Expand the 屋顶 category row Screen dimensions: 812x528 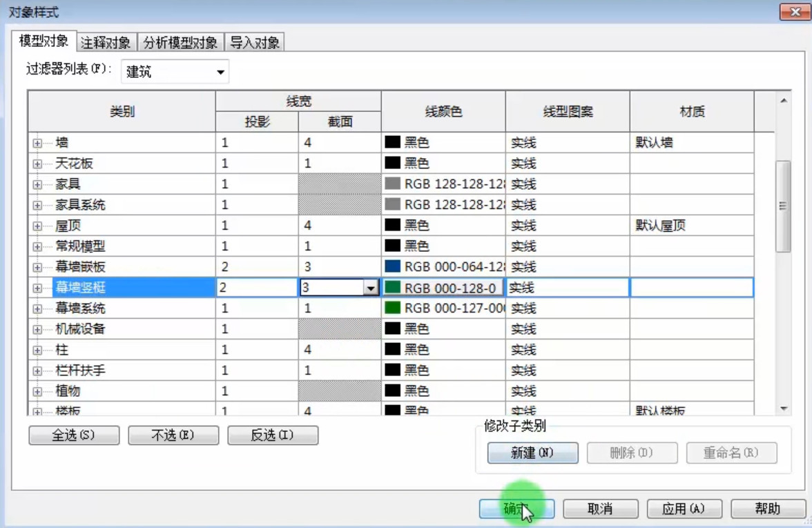click(x=37, y=226)
